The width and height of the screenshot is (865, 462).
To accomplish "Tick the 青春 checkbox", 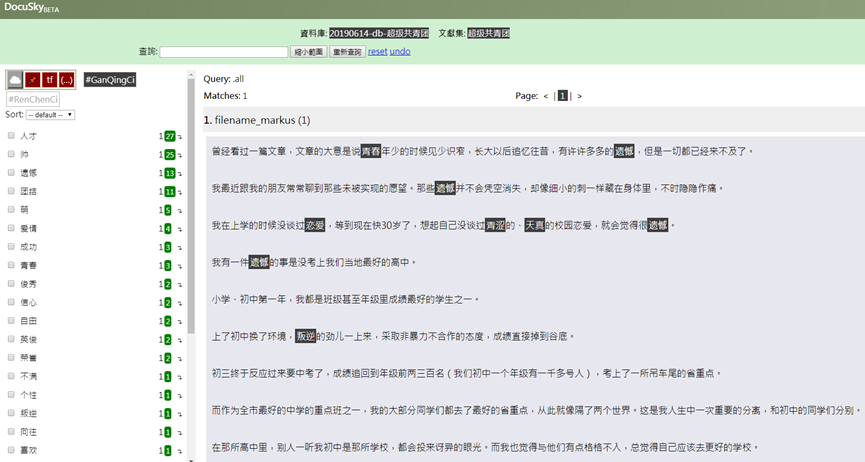I will 11,265.
